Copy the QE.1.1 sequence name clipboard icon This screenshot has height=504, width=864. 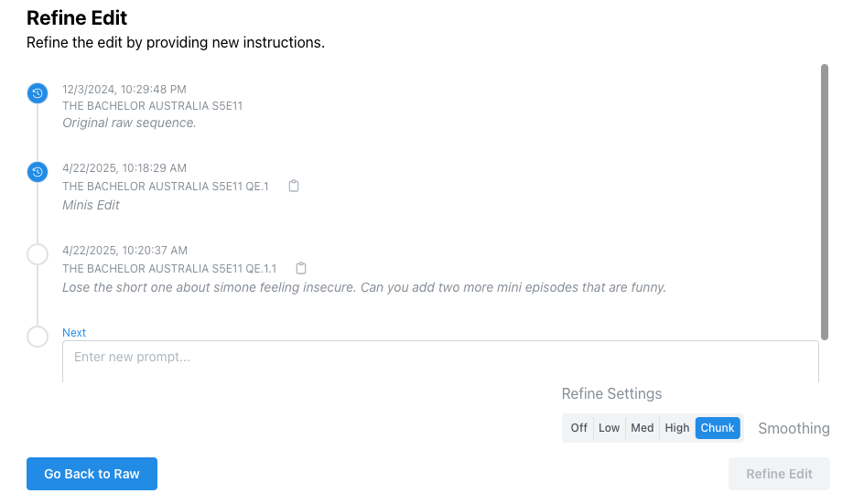tap(301, 268)
